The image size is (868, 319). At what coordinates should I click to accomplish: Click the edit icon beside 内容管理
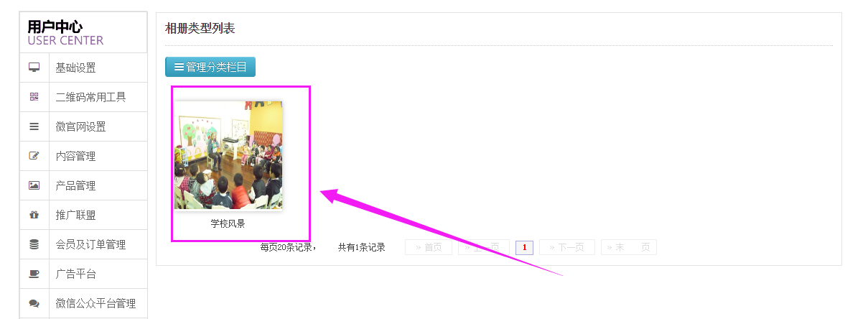[34, 156]
